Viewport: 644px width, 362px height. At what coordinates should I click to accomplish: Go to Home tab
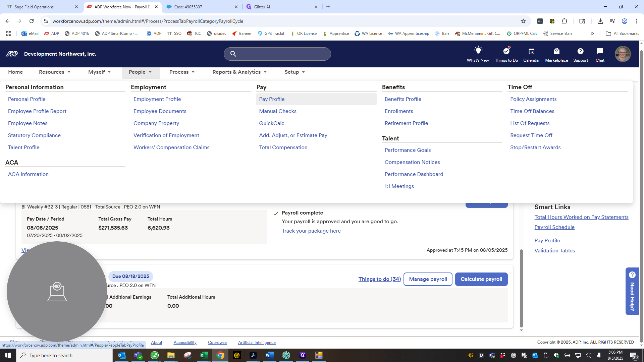[x=15, y=72]
